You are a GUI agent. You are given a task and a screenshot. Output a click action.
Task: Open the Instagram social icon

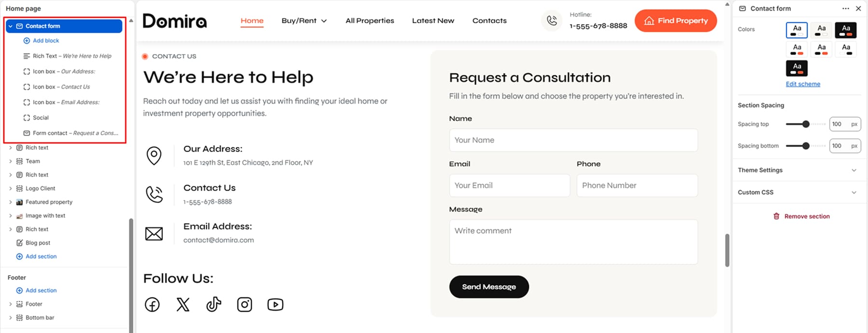click(x=244, y=305)
